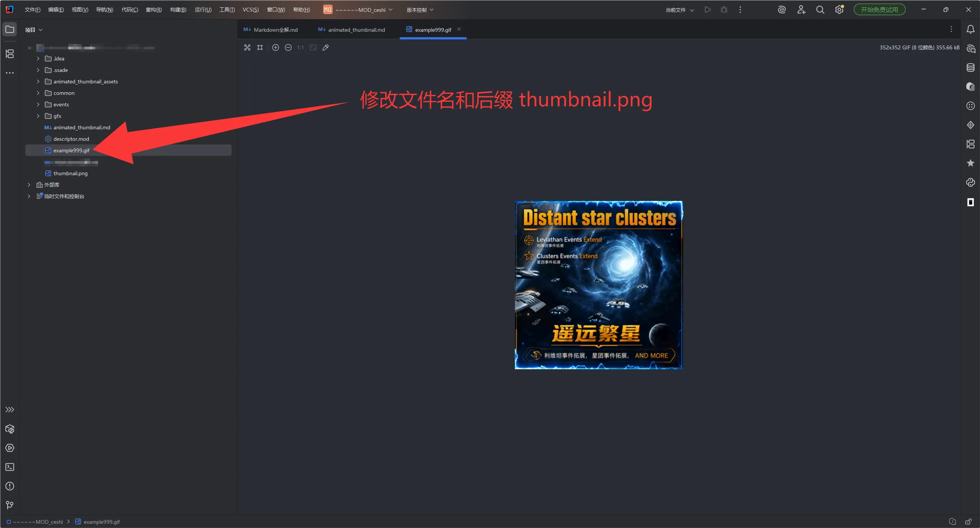980x528 pixels.
Task: Open more run actions vertical dots
Action: click(x=740, y=10)
